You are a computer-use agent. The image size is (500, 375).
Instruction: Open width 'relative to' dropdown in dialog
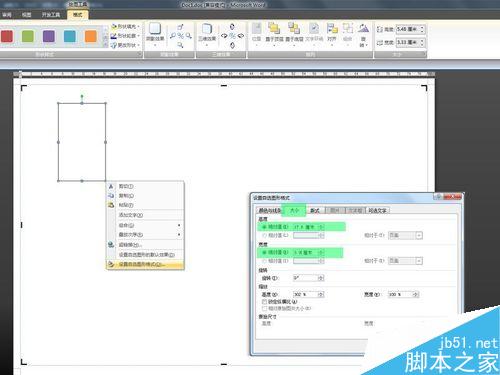406,261
